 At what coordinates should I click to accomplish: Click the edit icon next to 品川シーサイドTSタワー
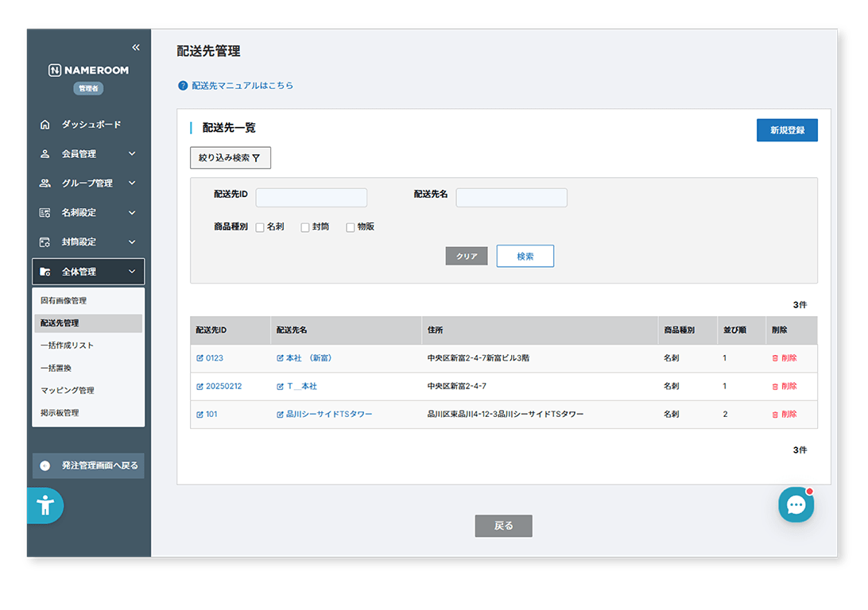coord(279,414)
